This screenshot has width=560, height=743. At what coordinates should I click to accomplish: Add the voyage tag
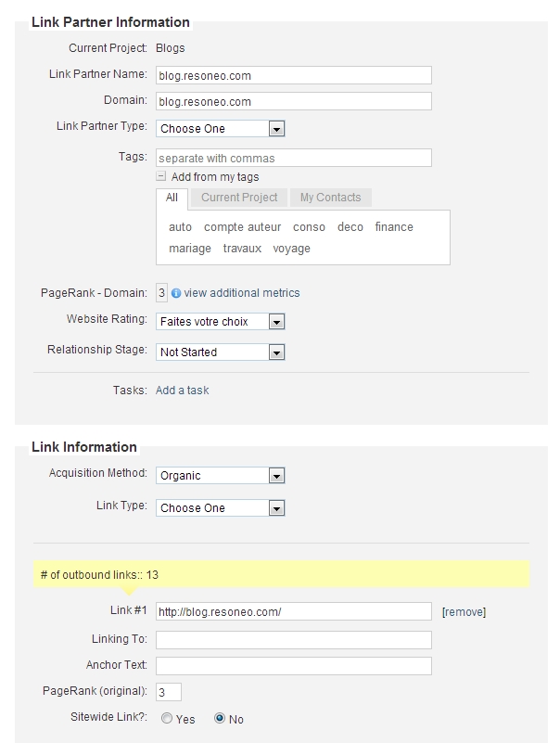(x=291, y=249)
